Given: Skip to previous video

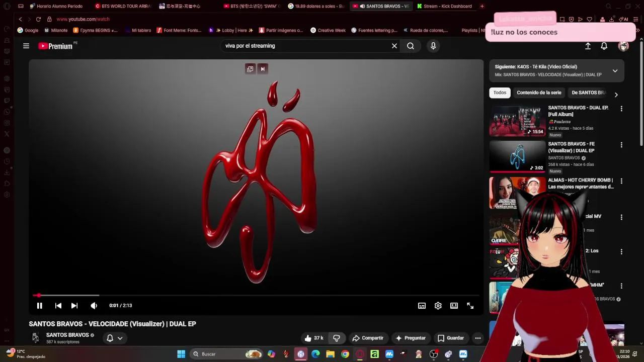Looking at the screenshot, I should (58, 306).
